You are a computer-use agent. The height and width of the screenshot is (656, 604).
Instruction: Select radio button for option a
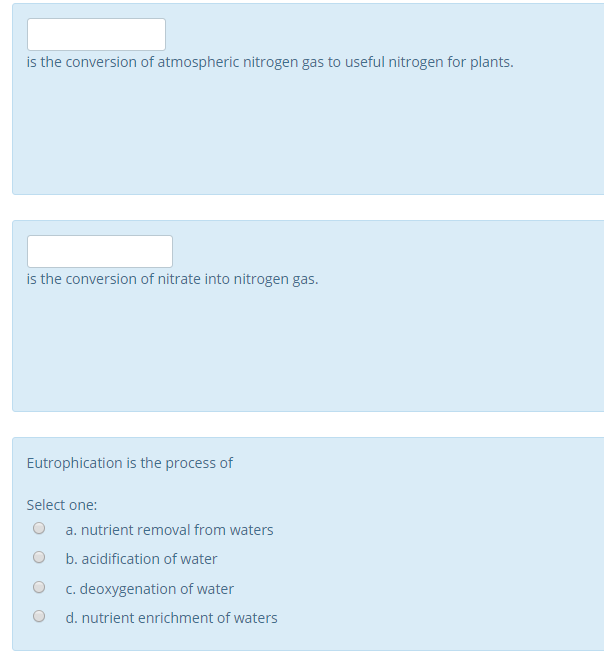coord(39,529)
